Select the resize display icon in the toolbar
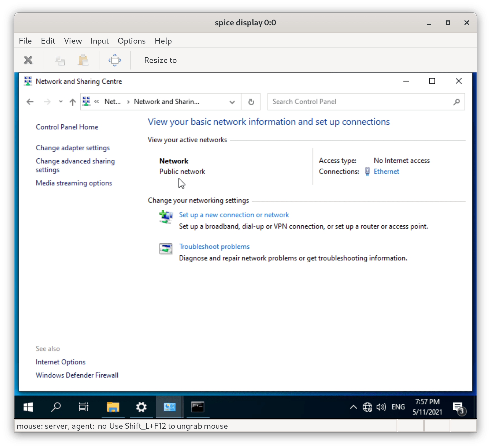Image resolution: width=491 pixels, height=448 pixels. click(115, 60)
